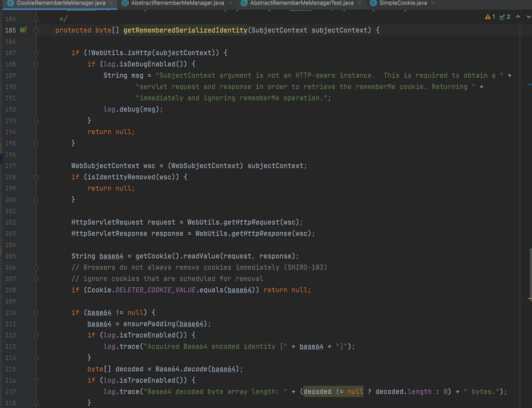This screenshot has width=532, height=408.
Task: Click the override gutter icon on line 185
Action: click(x=23, y=30)
